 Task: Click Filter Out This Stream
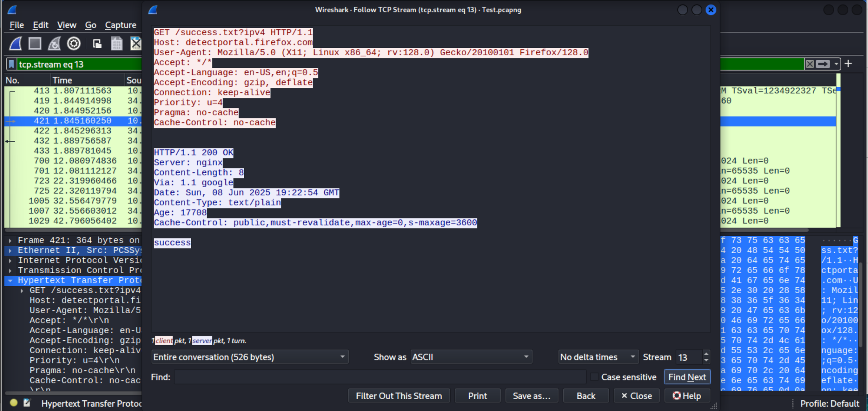tap(399, 396)
